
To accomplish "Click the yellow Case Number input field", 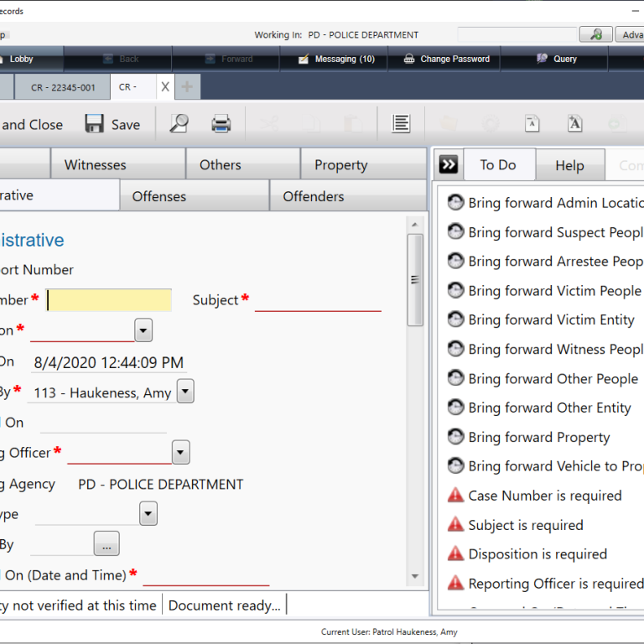I will pos(108,300).
